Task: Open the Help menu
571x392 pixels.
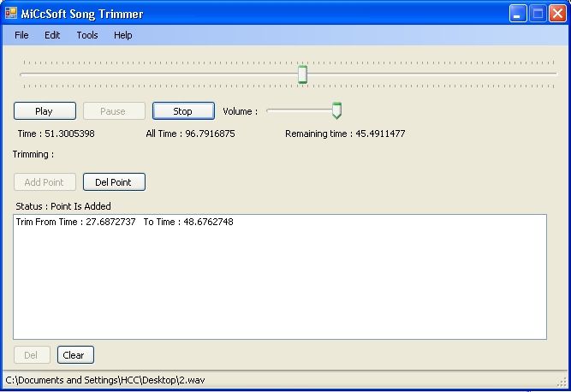Action: point(122,35)
